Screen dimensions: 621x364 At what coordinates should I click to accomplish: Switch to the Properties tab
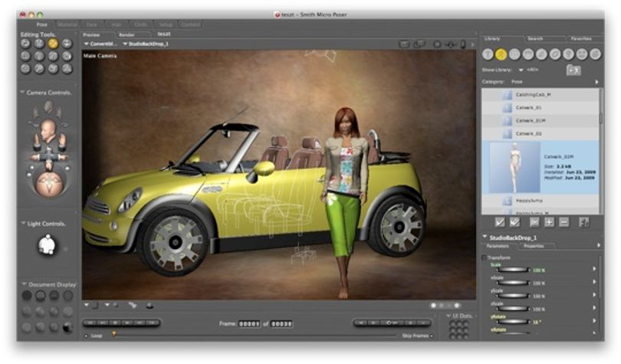(534, 246)
